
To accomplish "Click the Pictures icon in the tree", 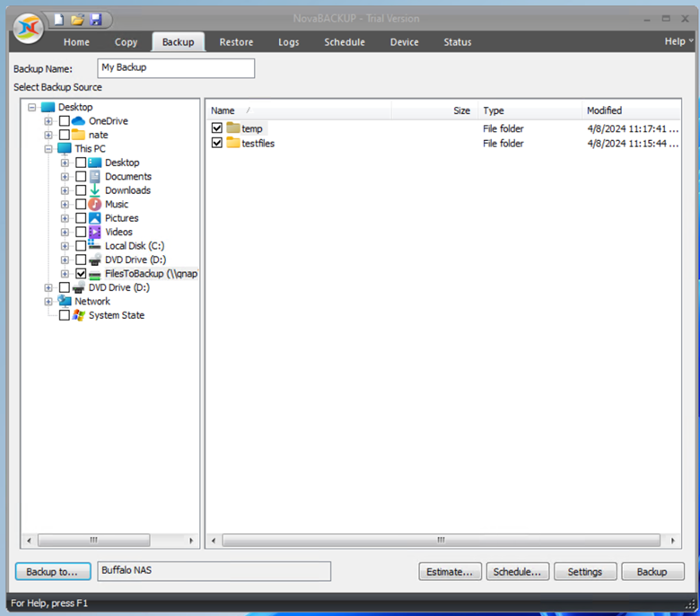I will coord(94,218).
